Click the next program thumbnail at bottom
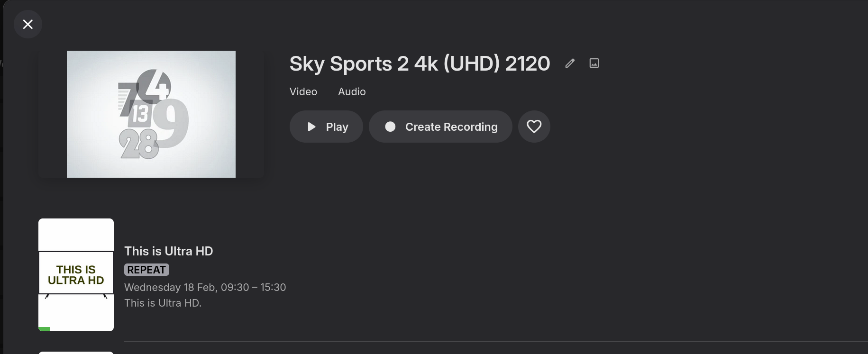This screenshot has width=868, height=354. coord(76,353)
